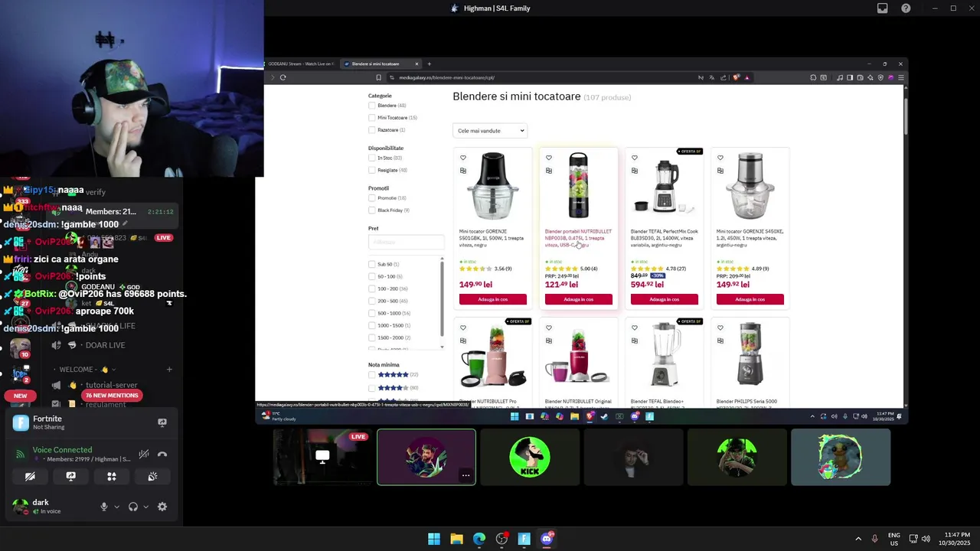Open Discord icon on bottom taskbar
980x551 pixels.
(x=547, y=539)
